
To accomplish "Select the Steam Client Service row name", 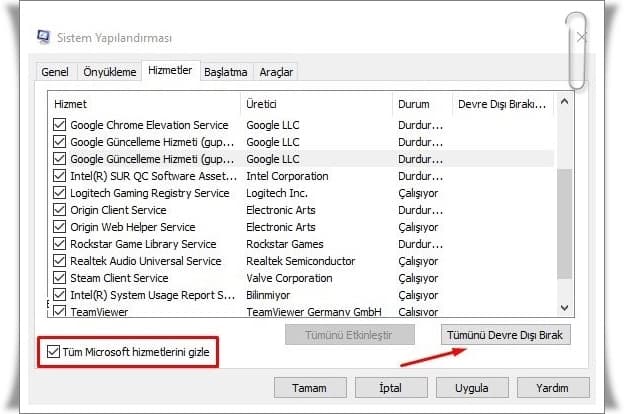I will pyautogui.click(x=119, y=278).
